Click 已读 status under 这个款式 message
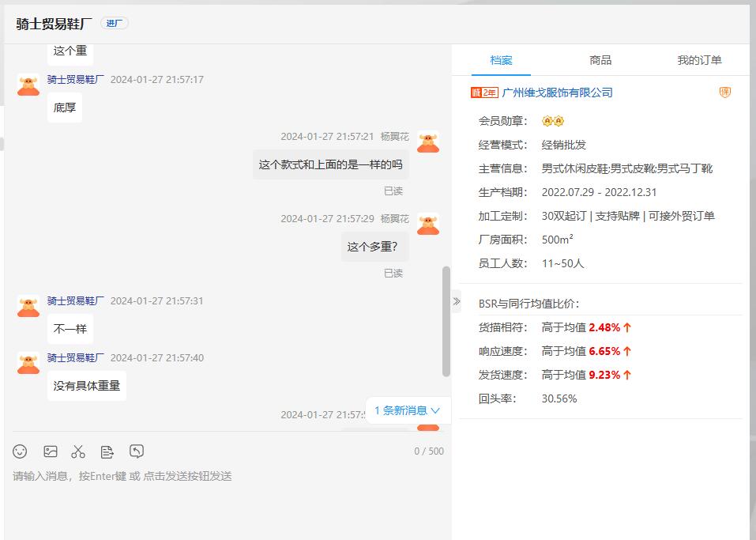This screenshot has width=756, height=540. (x=393, y=191)
